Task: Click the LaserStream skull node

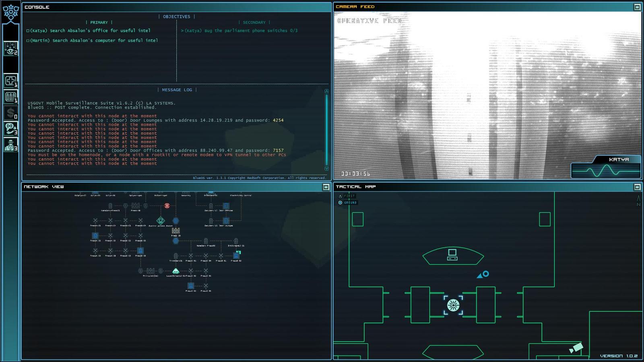Action: point(175,271)
